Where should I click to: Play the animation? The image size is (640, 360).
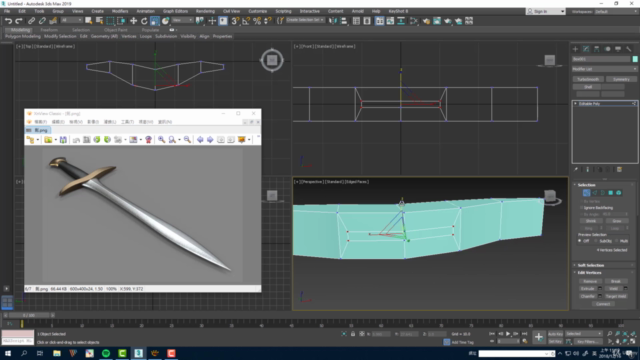point(508,334)
